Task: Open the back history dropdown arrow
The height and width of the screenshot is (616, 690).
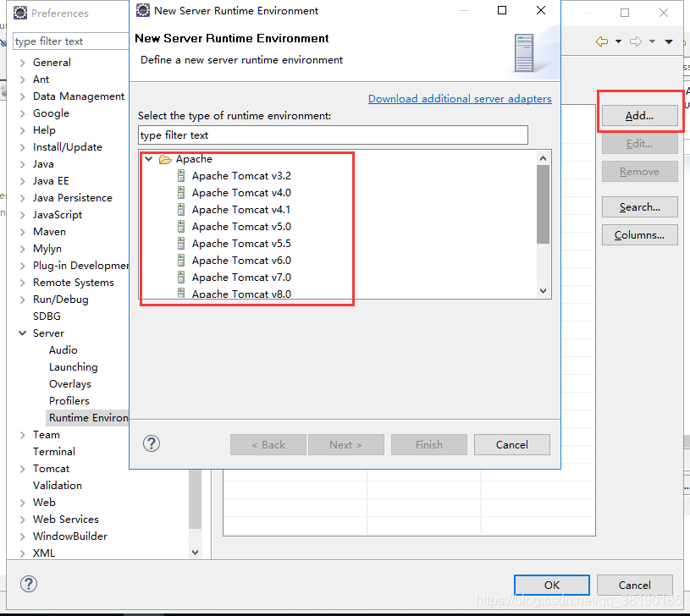Action: 618,41
